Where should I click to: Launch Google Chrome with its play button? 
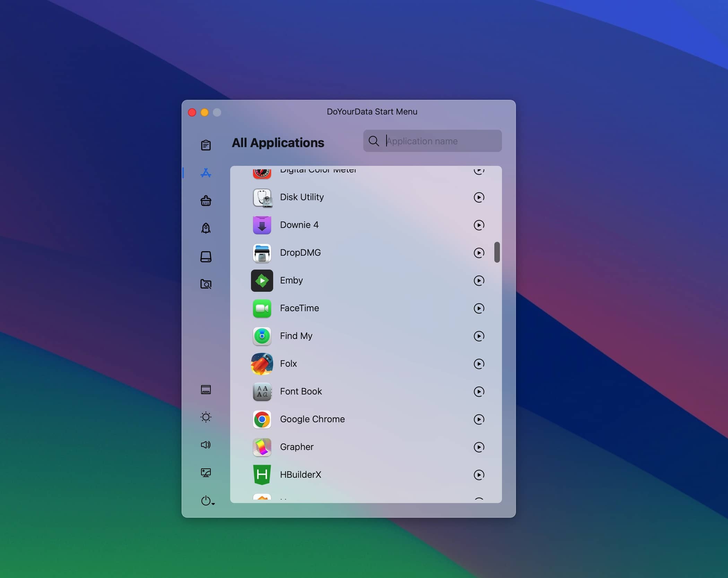click(x=479, y=419)
